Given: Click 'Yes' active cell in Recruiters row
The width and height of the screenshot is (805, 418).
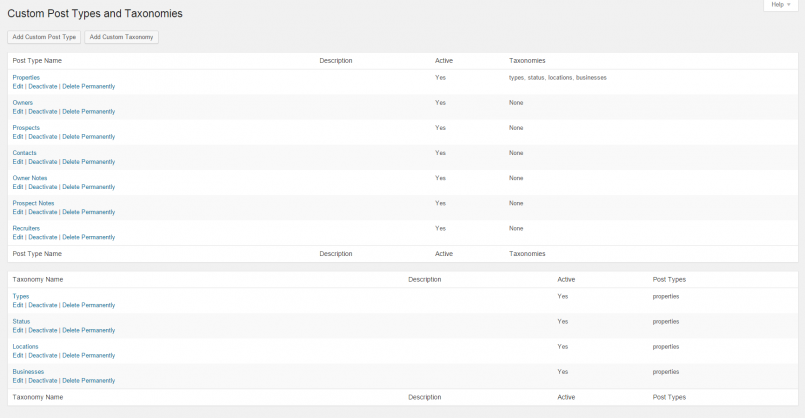Looking at the screenshot, I should [x=440, y=229].
